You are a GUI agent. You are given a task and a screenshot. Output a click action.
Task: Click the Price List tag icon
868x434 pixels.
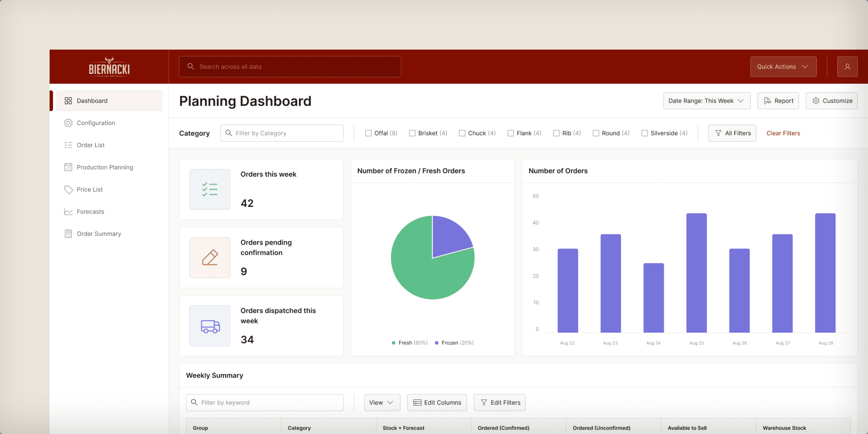(68, 189)
